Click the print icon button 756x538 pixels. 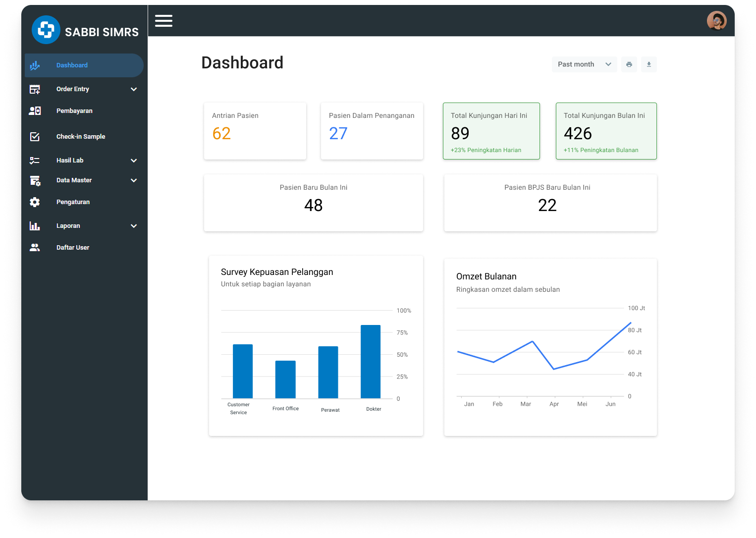(629, 64)
